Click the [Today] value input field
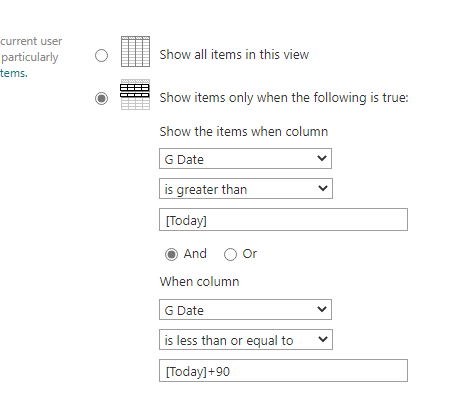 click(x=283, y=220)
